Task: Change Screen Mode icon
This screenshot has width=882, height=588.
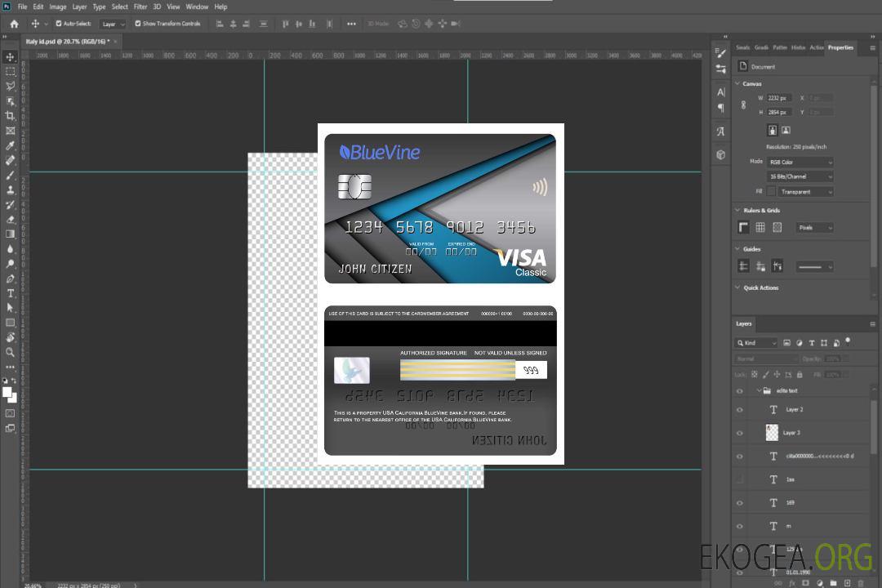Action: (x=10, y=428)
